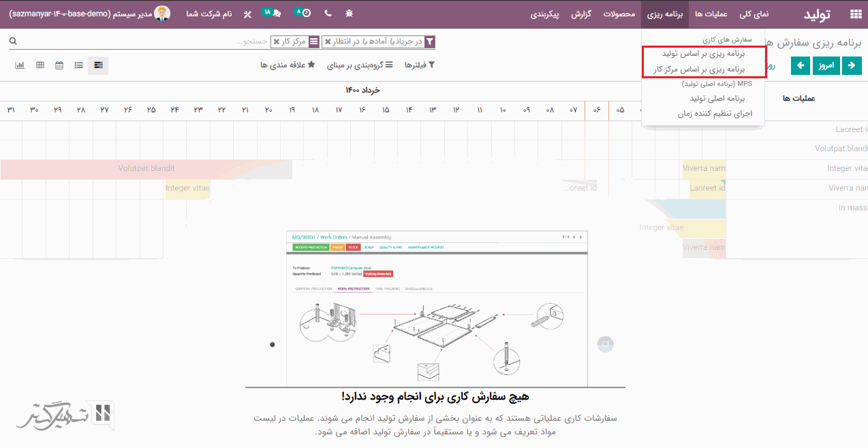Open the محصولات menu
Image resolution: width=868 pixels, height=448 pixels.
619,14
